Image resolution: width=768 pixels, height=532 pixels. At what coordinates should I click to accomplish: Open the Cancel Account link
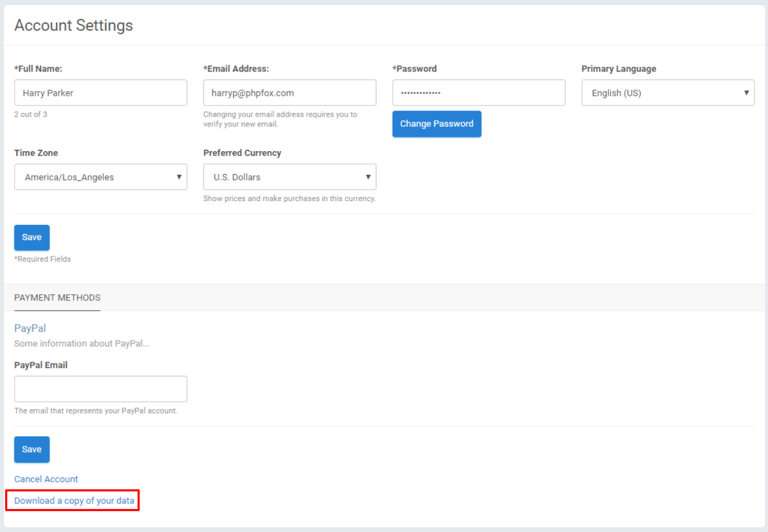pos(46,479)
